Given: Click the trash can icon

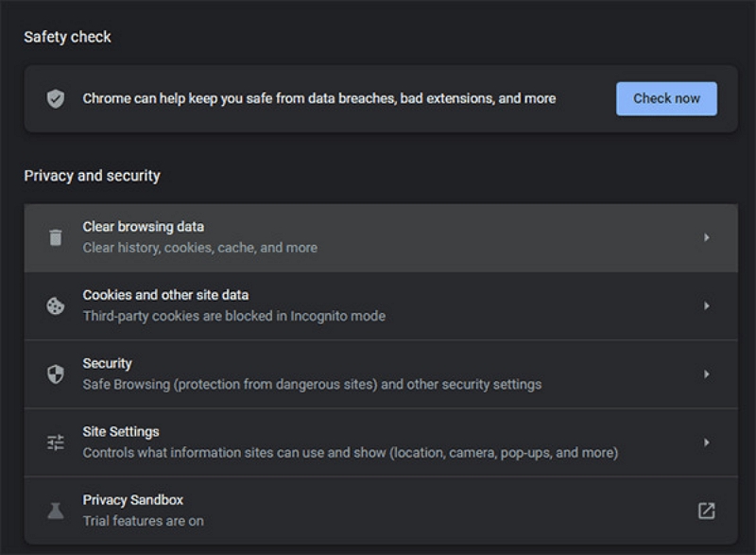Looking at the screenshot, I should coord(56,237).
